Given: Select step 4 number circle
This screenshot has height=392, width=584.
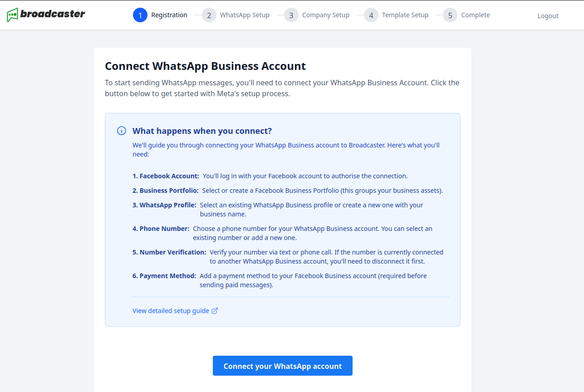Looking at the screenshot, I should pyautogui.click(x=371, y=15).
